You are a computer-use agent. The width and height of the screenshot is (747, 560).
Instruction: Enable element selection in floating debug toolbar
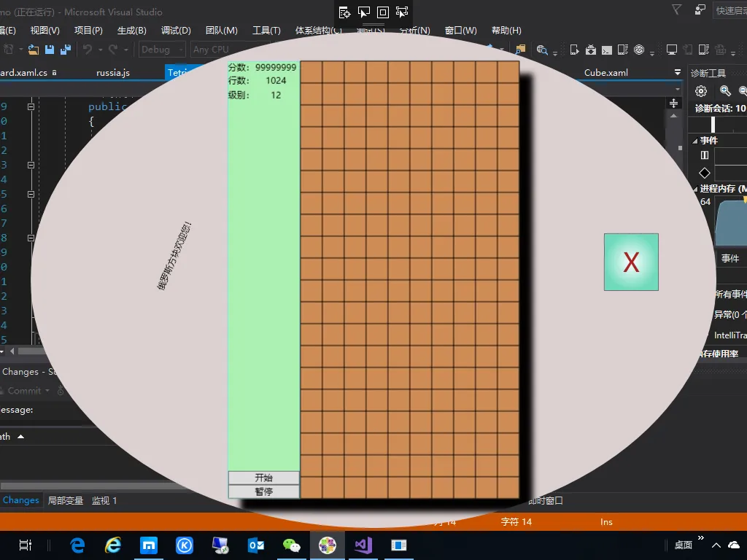[364, 12]
